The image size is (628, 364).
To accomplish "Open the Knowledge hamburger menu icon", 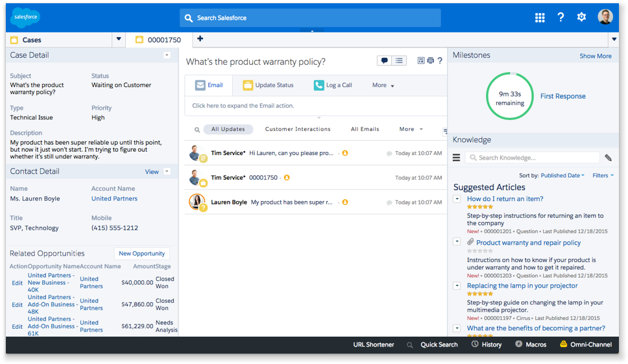I will tap(456, 158).
